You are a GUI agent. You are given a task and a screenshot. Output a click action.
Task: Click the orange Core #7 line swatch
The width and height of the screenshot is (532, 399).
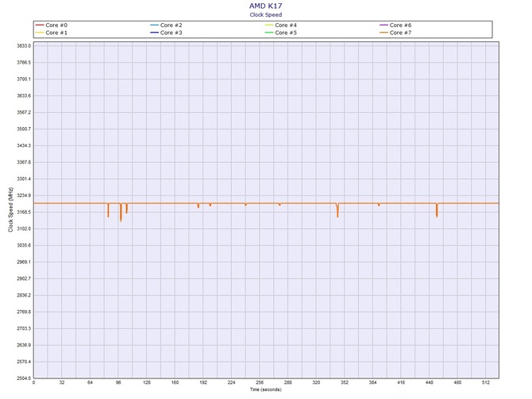384,33
